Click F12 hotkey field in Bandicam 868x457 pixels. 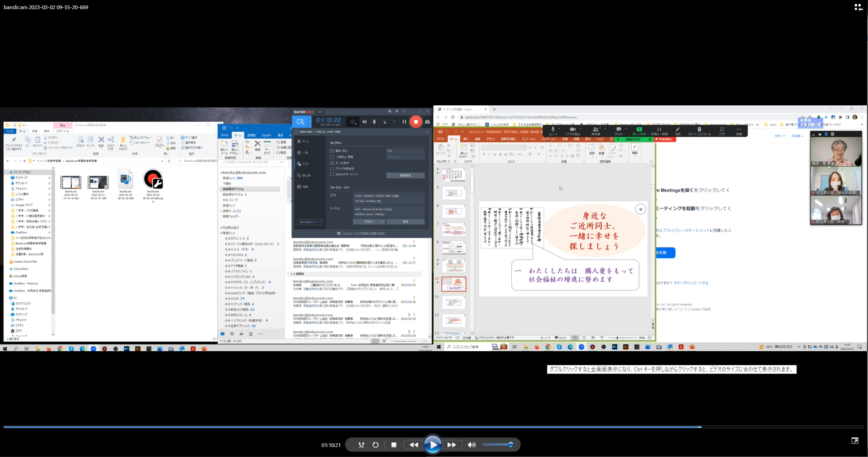(405, 151)
